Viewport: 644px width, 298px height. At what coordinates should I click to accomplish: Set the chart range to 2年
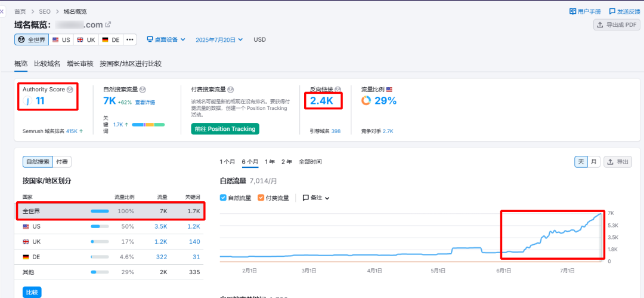[x=287, y=162]
